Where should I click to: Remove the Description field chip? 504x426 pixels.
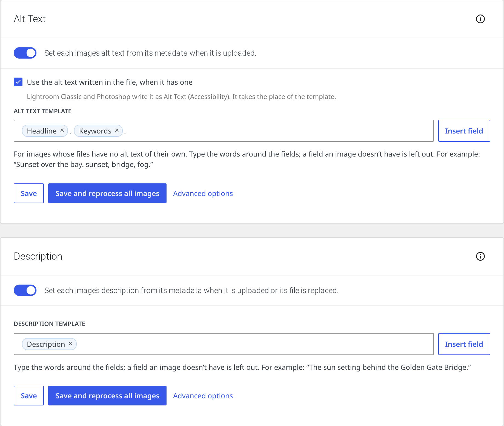[71, 344]
